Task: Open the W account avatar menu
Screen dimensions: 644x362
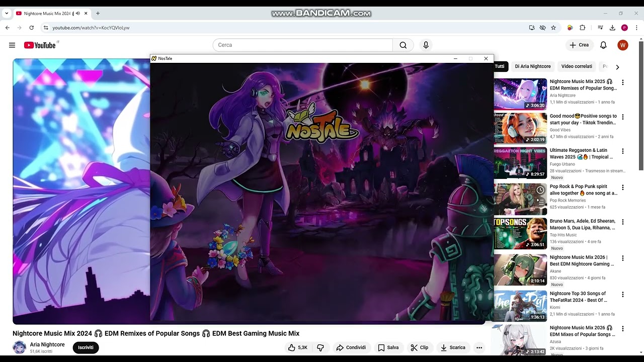Action: [x=622, y=45]
